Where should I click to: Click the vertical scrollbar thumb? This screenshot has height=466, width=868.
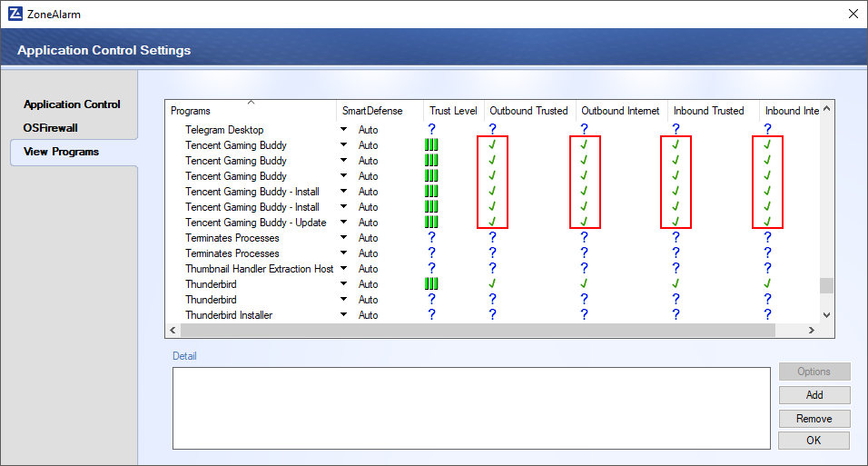[826, 285]
